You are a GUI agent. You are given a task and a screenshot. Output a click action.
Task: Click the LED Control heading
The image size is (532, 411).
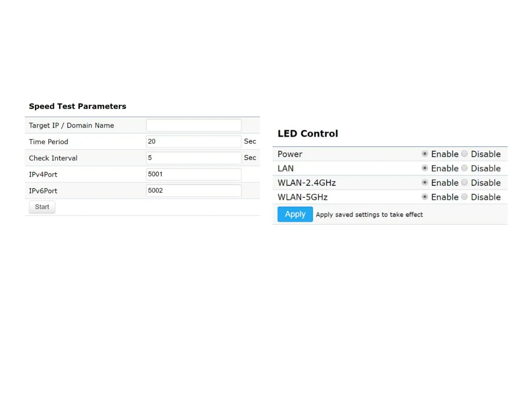click(x=308, y=134)
